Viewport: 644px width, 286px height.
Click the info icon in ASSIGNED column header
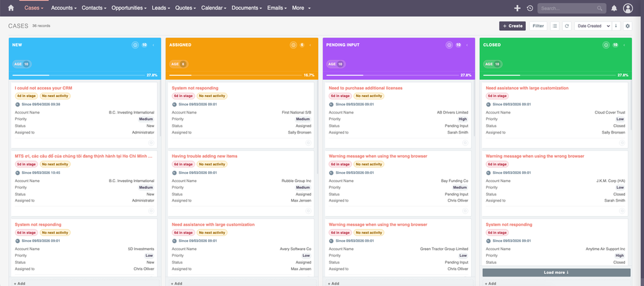click(293, 45)
